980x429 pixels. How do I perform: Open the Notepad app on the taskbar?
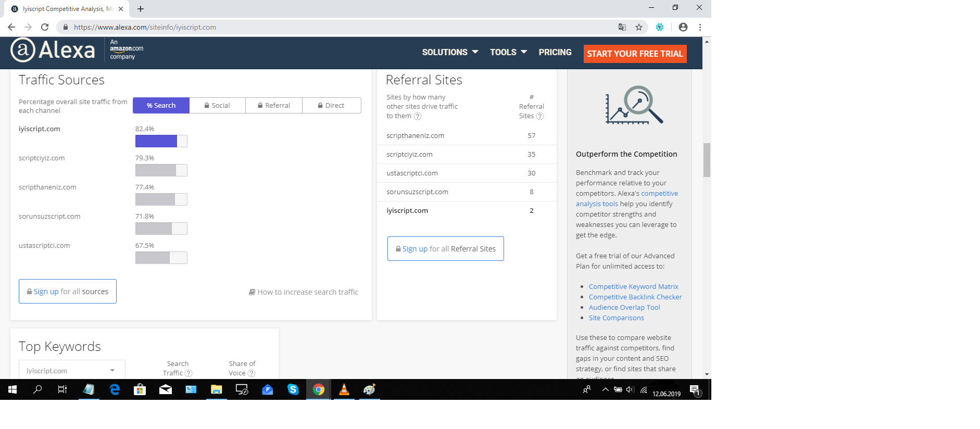coord(89,389)
